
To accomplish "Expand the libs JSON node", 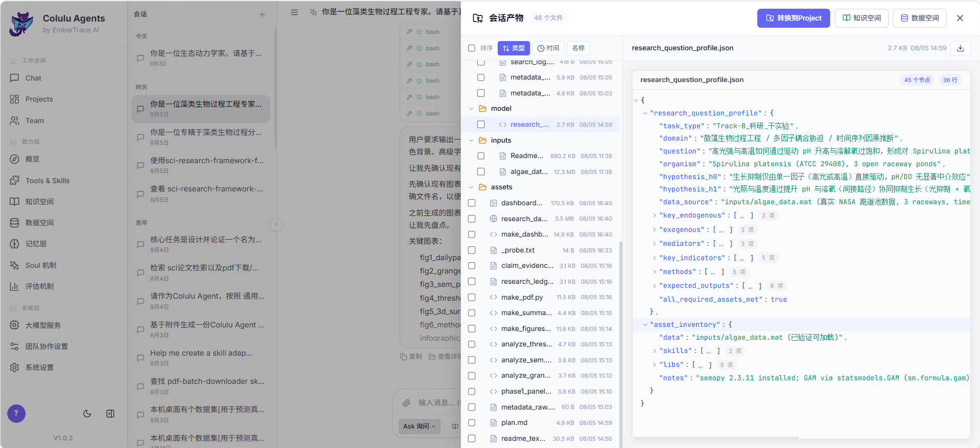I will tap(654, 365).
